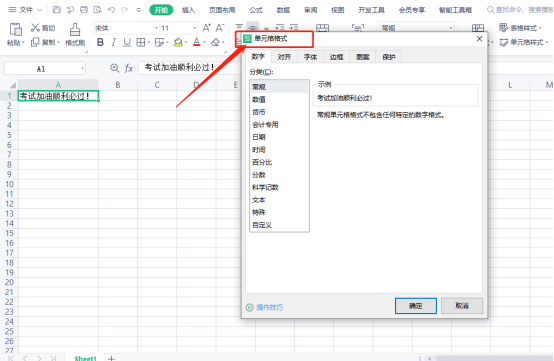Open the 宋体 font name dropdown
Viewport: 554px width, 361px height.
pyautogui.click(x=157, y=28)
